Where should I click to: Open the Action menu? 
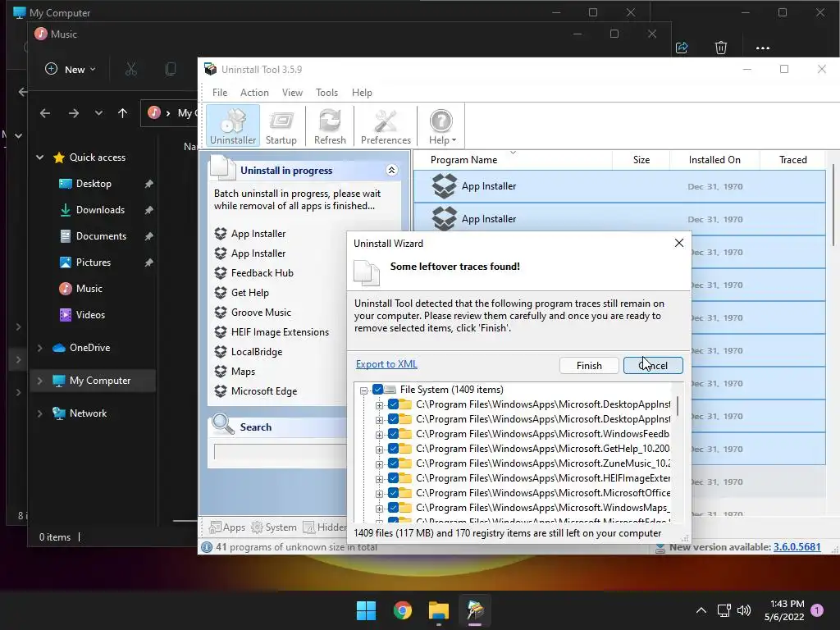click(x=254, y=92)
